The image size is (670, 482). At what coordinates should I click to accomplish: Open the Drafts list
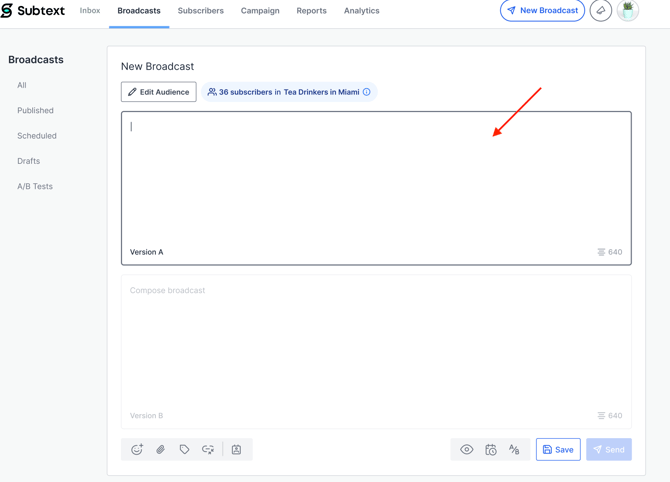29,161
